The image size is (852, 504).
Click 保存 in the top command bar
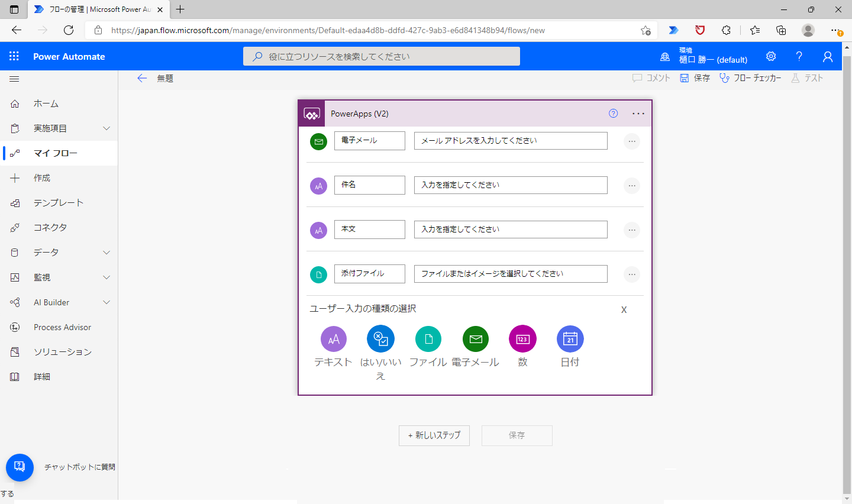click(695, 78)
